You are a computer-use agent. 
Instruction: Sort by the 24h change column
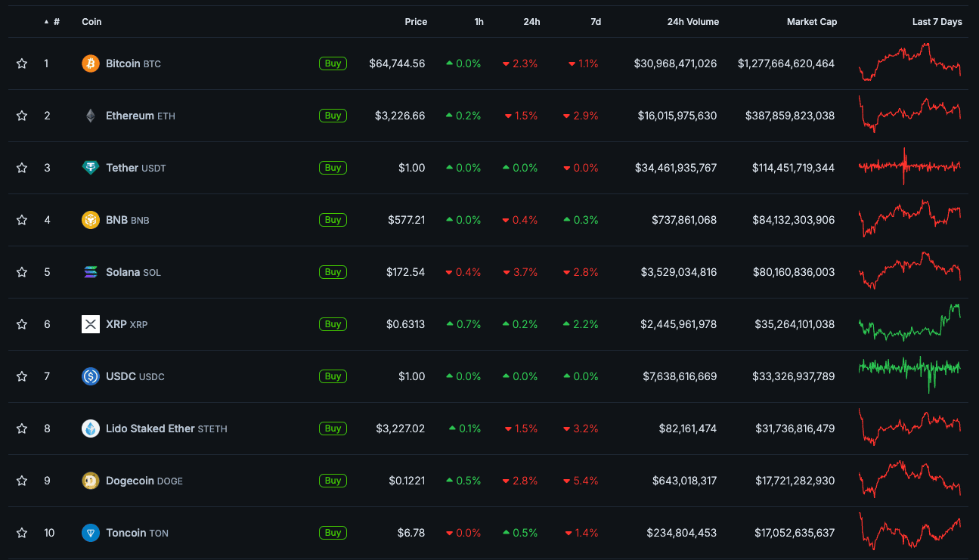(531, 22)
